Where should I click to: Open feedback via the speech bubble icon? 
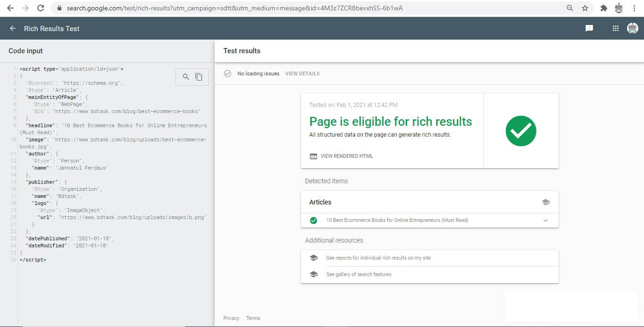[588, 28]
